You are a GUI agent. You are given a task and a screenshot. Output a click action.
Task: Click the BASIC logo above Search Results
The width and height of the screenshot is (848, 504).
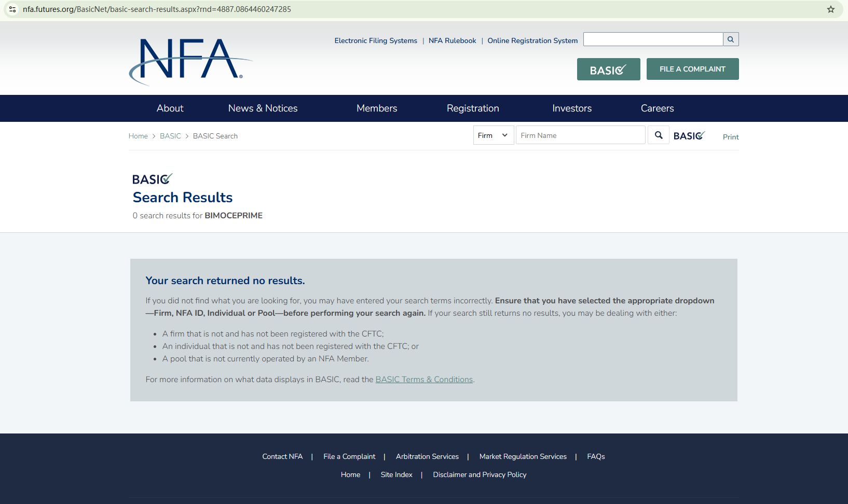pyautogui.click(x=152, y=179)
